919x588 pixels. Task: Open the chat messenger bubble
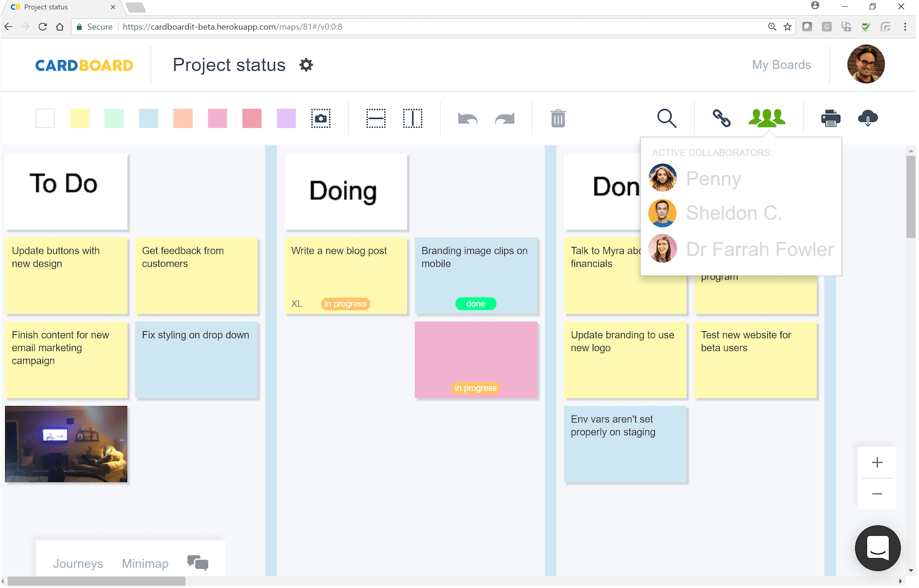click(878, 548)
